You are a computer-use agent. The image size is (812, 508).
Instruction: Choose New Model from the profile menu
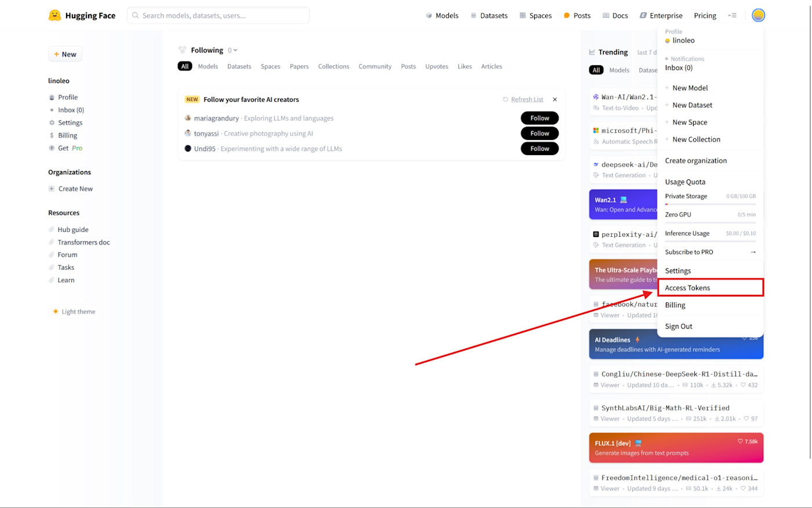click(710, 88)
